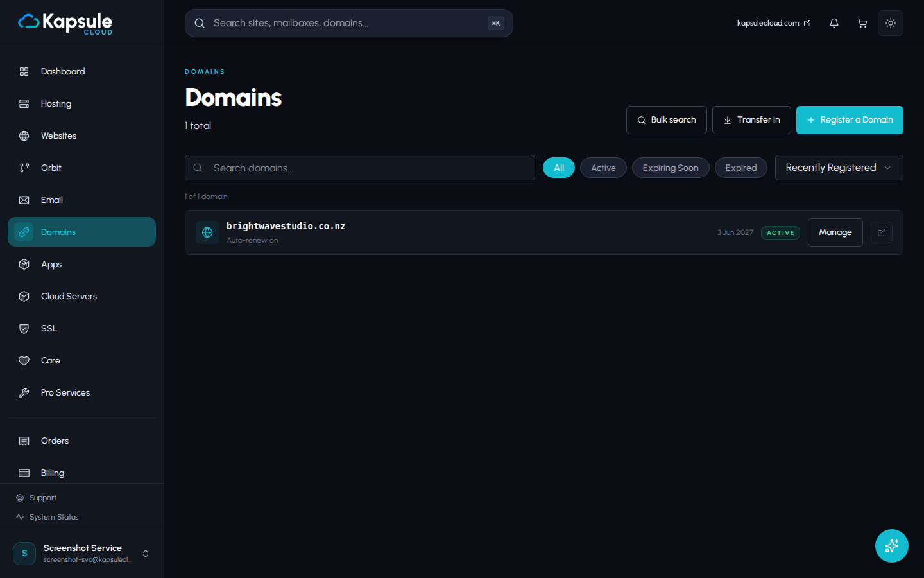Screen dimensions: 924x578
Task: Click the top search magnifier icon
Action: coord(200,23)
